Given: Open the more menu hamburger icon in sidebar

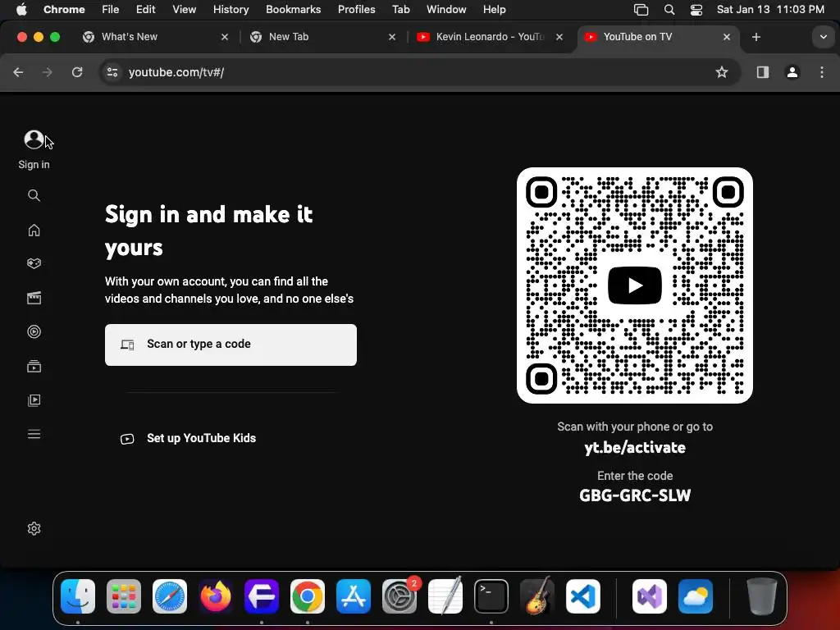Looking at the screenshot, I should pyautogui.click(x=34, y=434).
